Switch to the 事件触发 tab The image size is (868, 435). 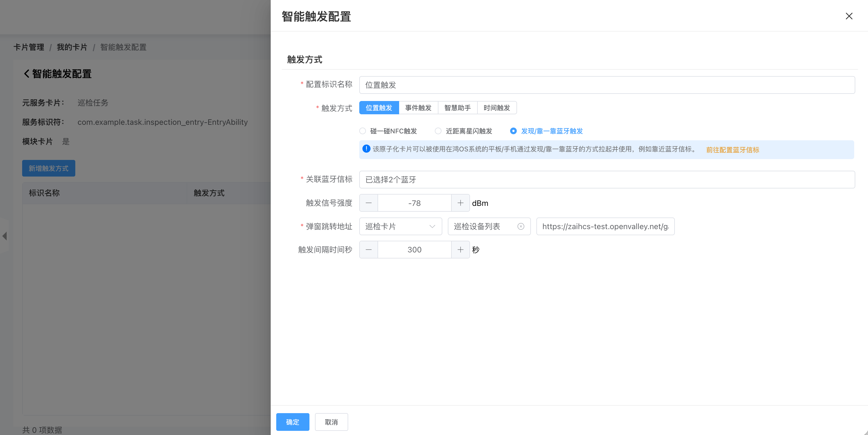pos(418,108)
